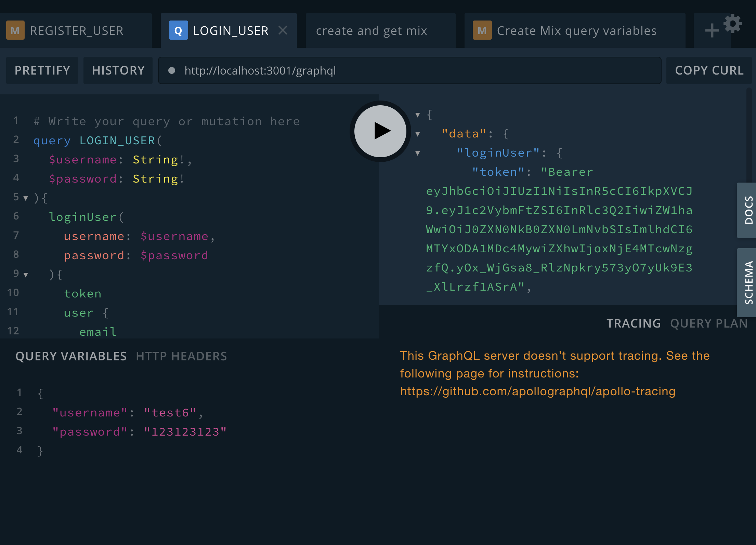Open the create and get mix tab
The image size is (756, 545).
(380, 30)
